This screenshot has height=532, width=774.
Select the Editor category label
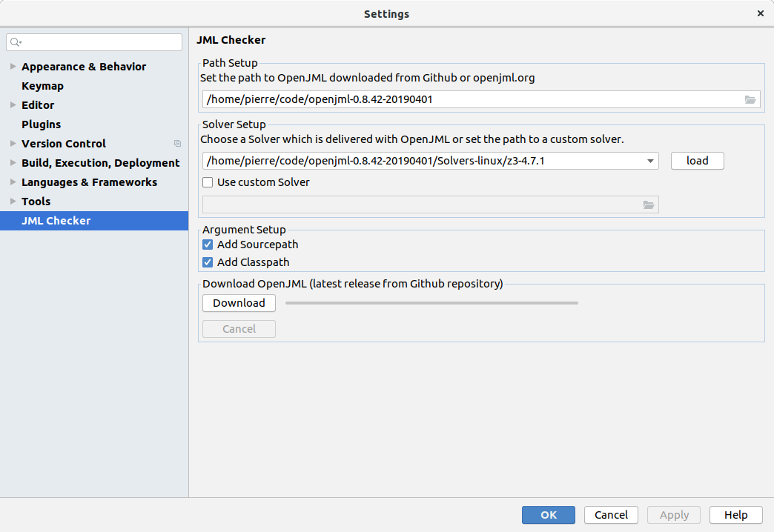pyautogui.click(x=38, y=105)
